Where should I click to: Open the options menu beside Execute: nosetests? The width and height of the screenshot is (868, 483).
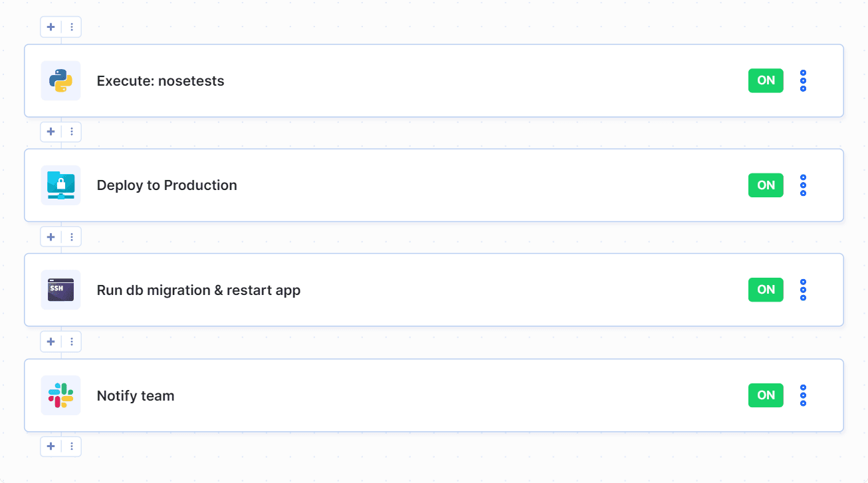(803, 80)
